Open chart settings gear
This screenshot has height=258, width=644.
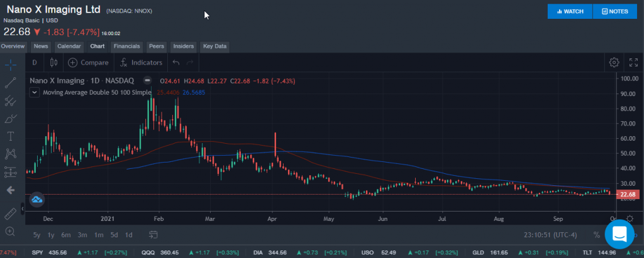(x=614, y=62)
